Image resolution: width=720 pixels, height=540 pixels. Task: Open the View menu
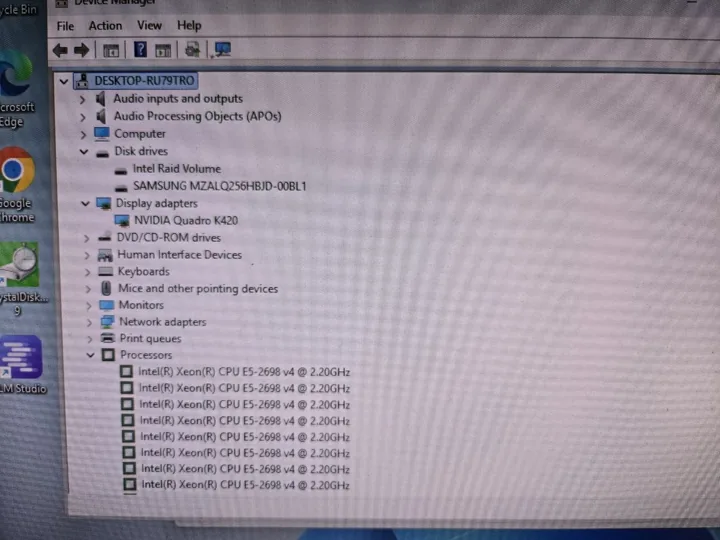point(149,25)
